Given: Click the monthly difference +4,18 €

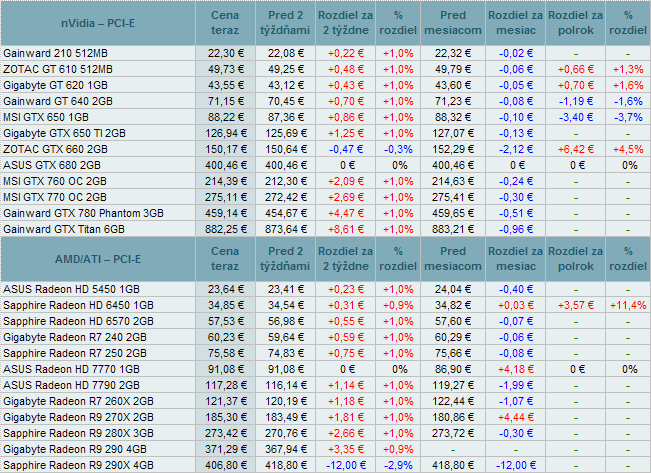Looking at the screenshot, I should 516,369.
